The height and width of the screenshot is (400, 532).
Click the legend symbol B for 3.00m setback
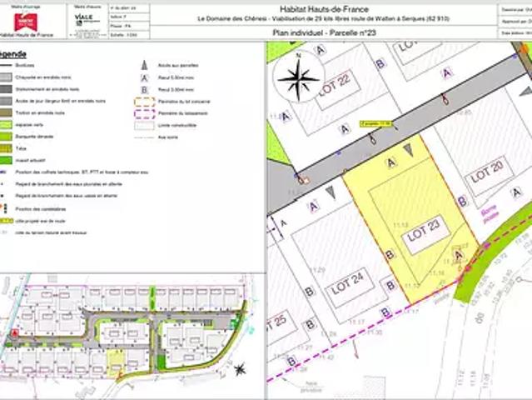pyautogui.click(x=144, y=90)
